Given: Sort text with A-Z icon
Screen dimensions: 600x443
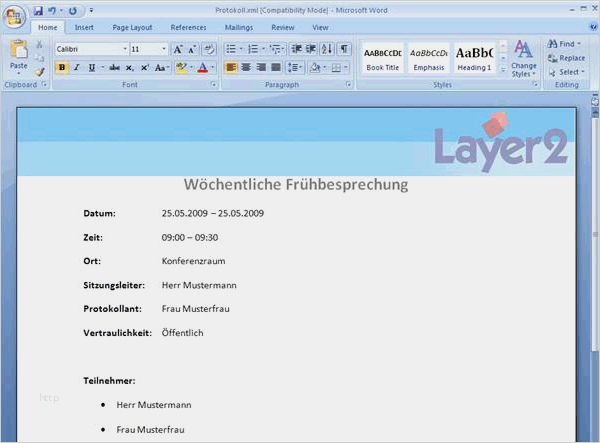Looking at the screenshot, I should click(327, 49).
